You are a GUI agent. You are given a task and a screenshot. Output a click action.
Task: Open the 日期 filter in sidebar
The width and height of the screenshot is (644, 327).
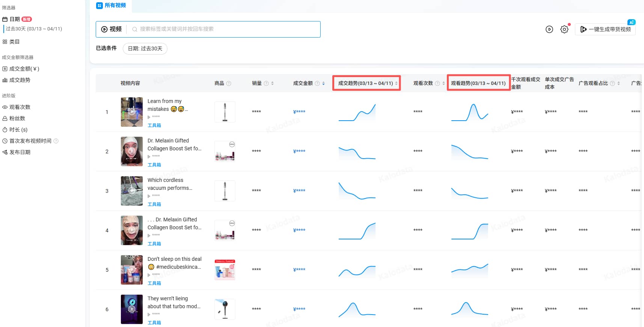(15, 19)
